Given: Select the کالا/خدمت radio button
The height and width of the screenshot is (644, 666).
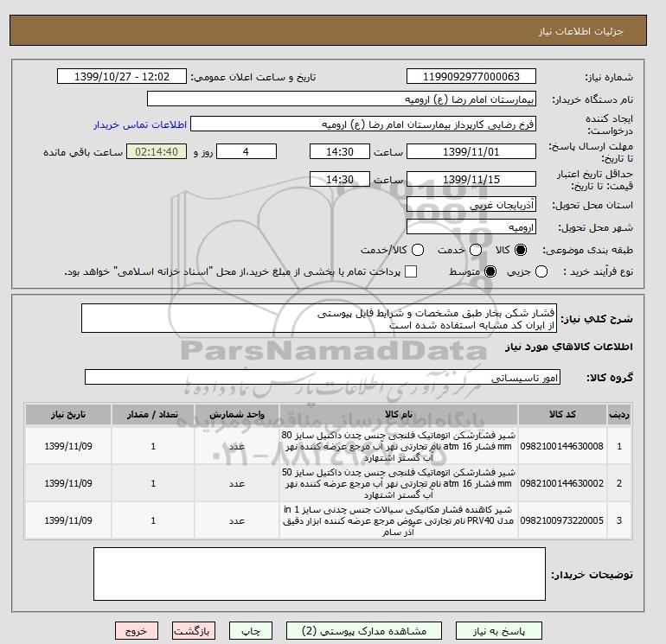Looking at the screenshot, I should click(418, 250).
